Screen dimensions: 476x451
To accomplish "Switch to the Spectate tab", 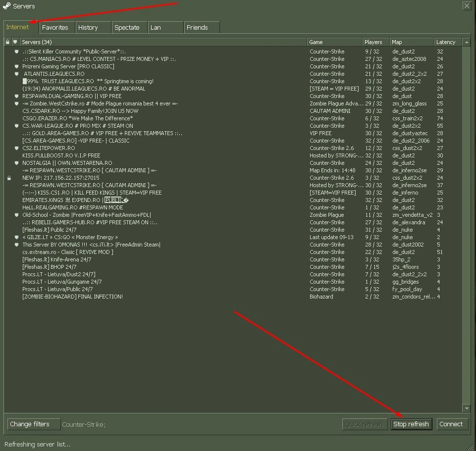I will 129,28.
